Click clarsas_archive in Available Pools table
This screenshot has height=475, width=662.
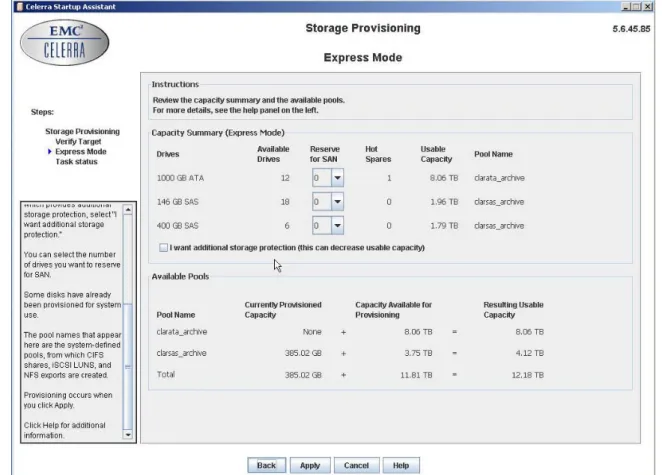point(181,353)
